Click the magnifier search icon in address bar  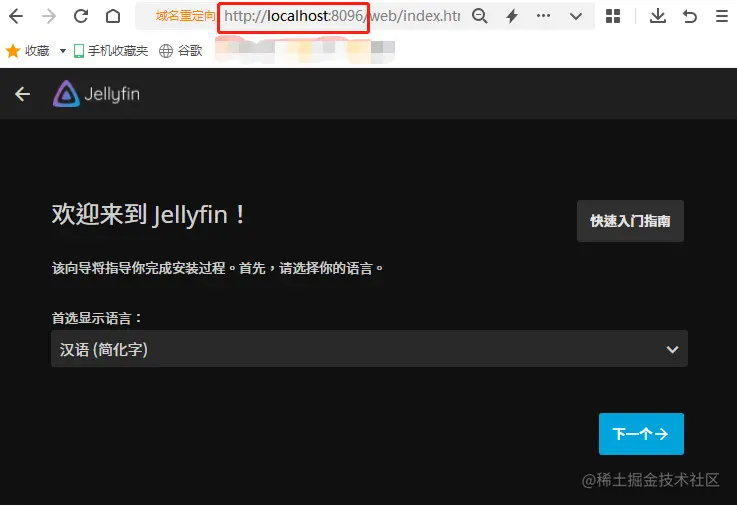[x=479, y=16]
